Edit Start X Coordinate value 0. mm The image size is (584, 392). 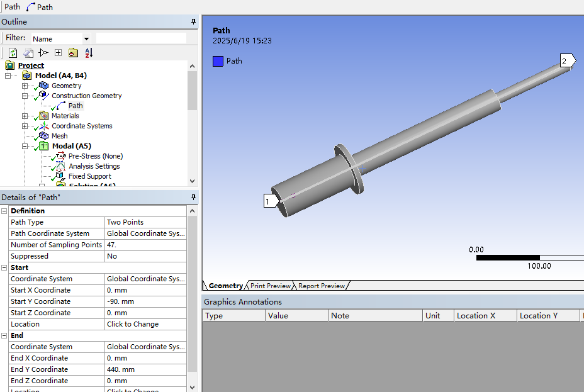click(145, 290)
